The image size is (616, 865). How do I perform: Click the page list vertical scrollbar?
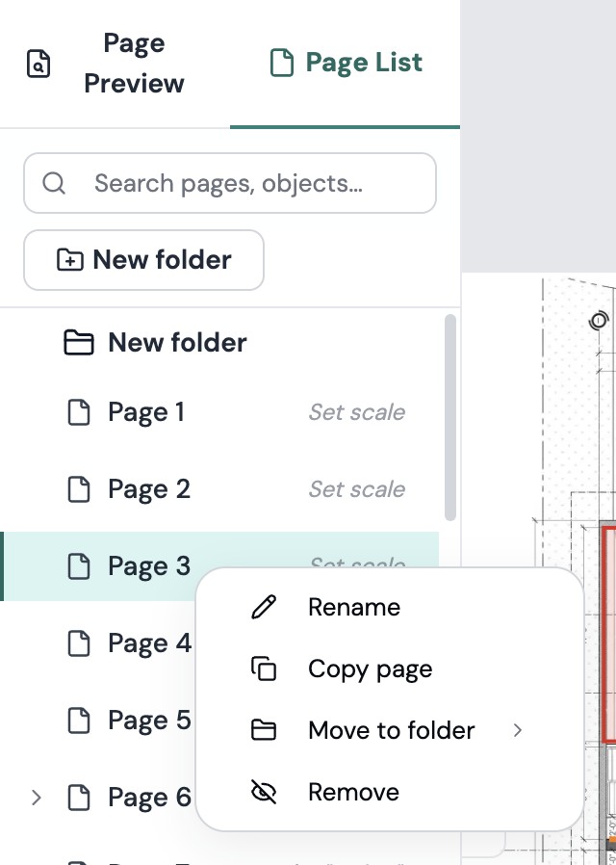pos(450,418)
